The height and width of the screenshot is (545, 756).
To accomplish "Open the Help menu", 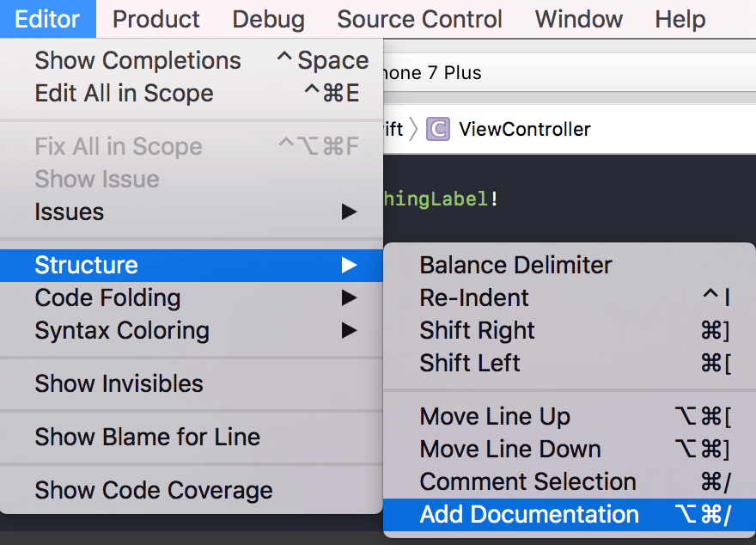I will (680, 19).
